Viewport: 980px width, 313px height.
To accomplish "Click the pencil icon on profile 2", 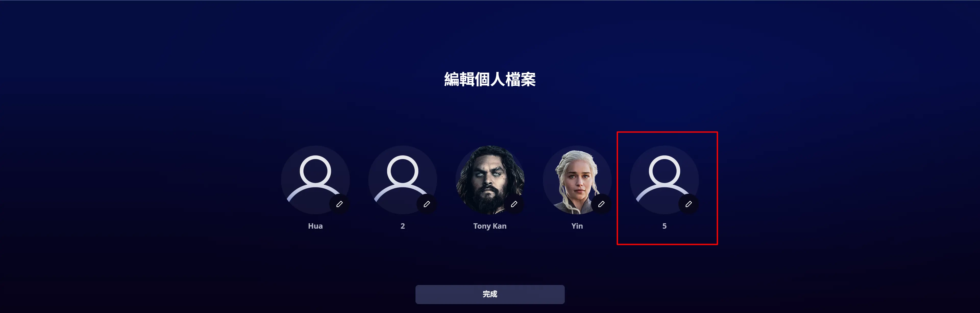I will [x=426, y=204].
